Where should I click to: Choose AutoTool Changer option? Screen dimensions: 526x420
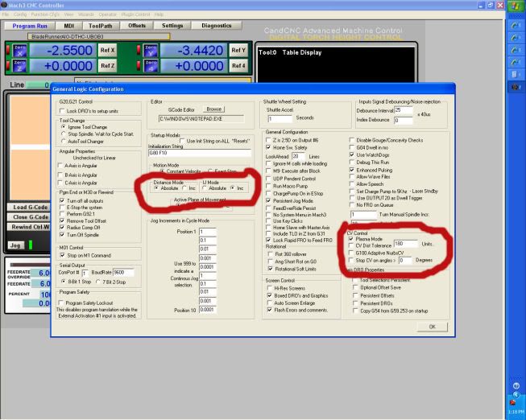pos(64,141)
